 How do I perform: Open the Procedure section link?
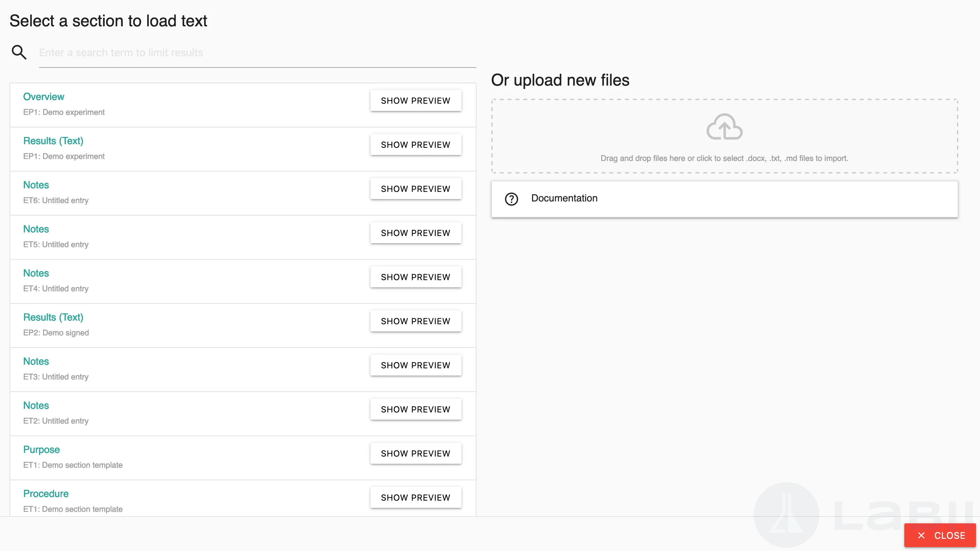coord(46,493)
